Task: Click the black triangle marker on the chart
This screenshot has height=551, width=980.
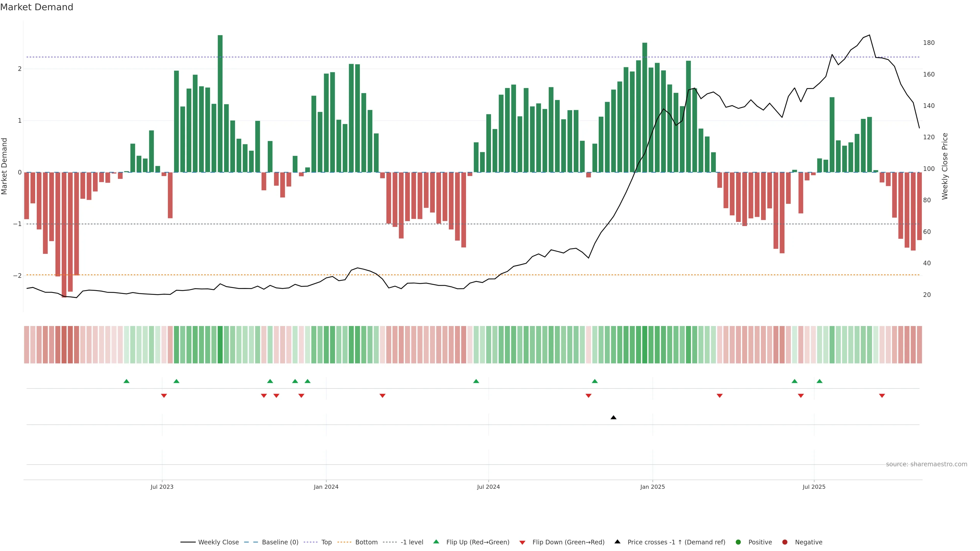Action: click(x=613, y=418)
